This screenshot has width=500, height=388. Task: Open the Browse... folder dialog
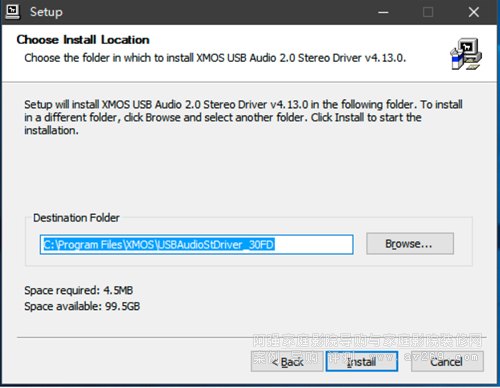click(x=410, y=244)
